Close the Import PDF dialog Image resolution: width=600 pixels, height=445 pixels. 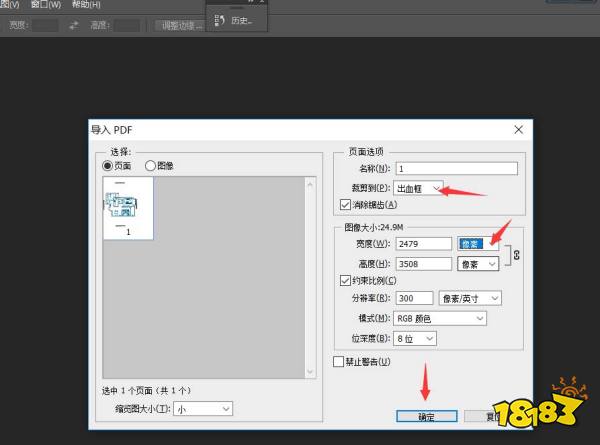click(x=518, y=129)
